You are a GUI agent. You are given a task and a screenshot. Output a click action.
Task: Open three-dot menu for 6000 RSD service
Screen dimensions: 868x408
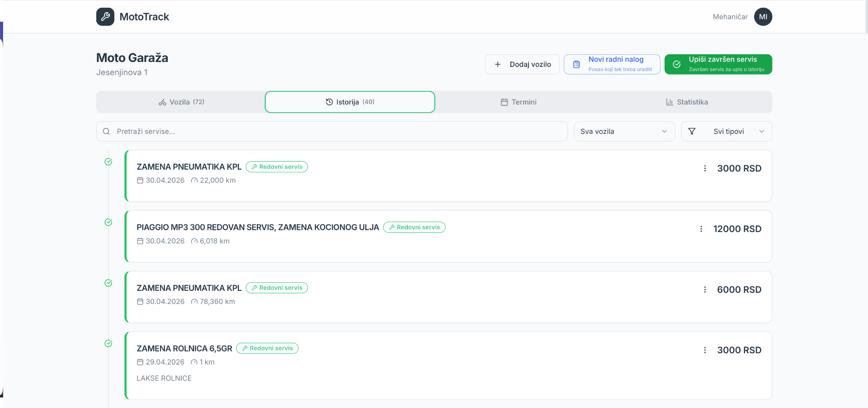(x=705, y=289)
